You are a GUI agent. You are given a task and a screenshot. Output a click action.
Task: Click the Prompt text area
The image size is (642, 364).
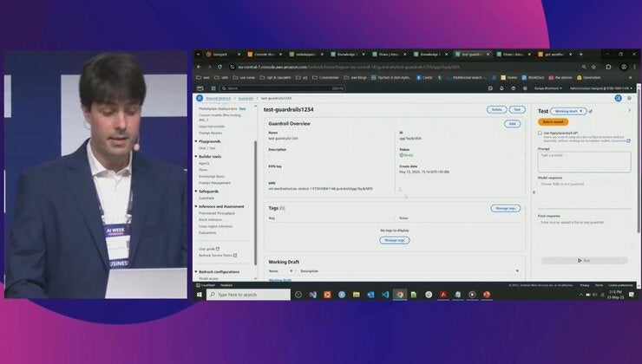tap(584, 162)
